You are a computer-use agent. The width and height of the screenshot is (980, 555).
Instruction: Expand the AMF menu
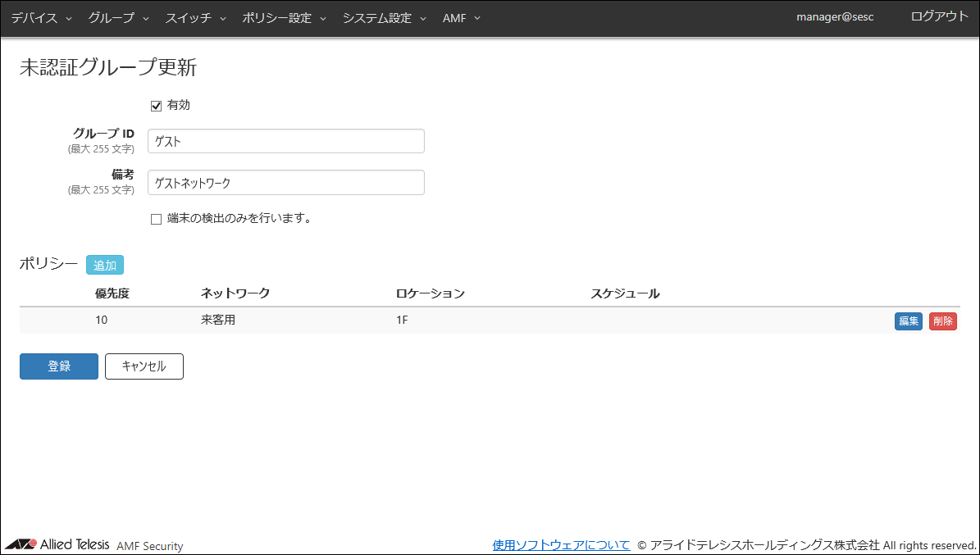[x=461, y=18]
